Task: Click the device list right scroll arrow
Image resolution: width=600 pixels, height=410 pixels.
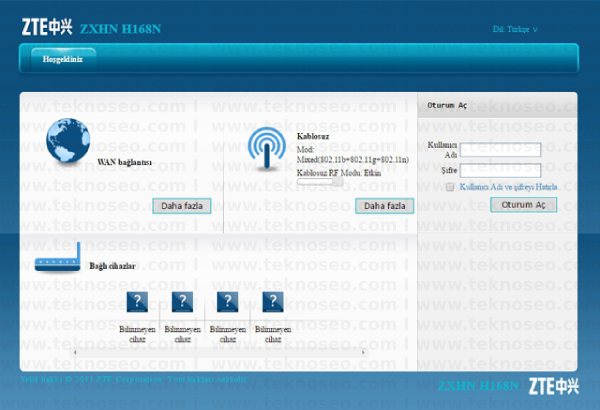Action: click(363, 352)
